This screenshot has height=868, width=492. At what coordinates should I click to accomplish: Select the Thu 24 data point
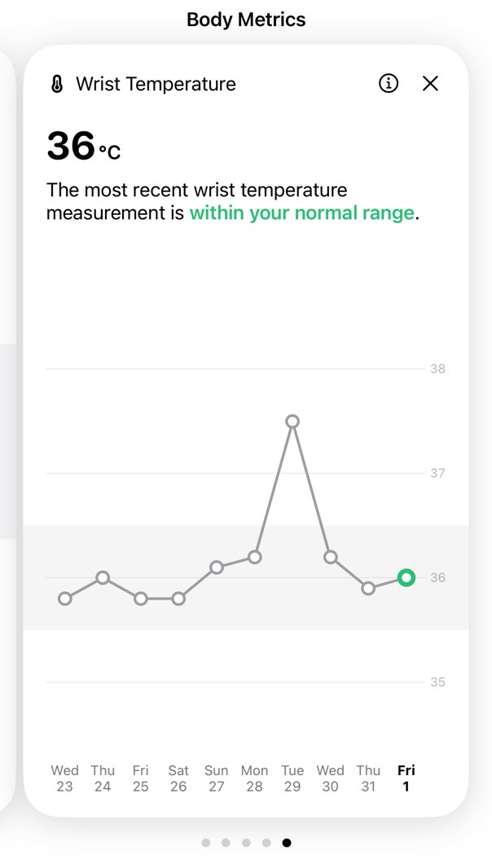point(103,578)
